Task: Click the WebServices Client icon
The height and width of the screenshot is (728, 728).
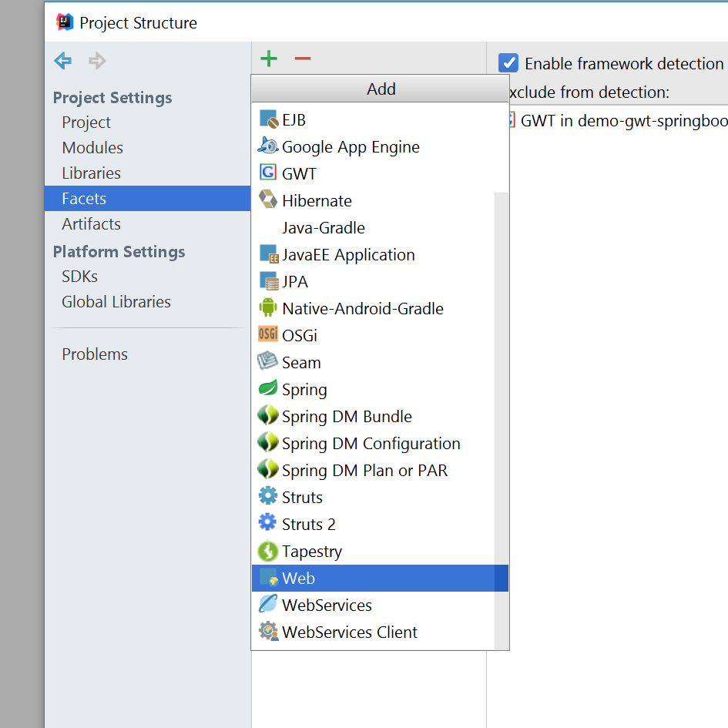Action: (268, 632)
